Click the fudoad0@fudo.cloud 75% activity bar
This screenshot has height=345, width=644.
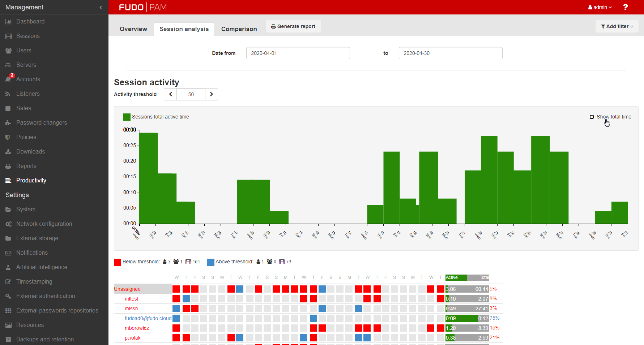[x=467, y=318]
